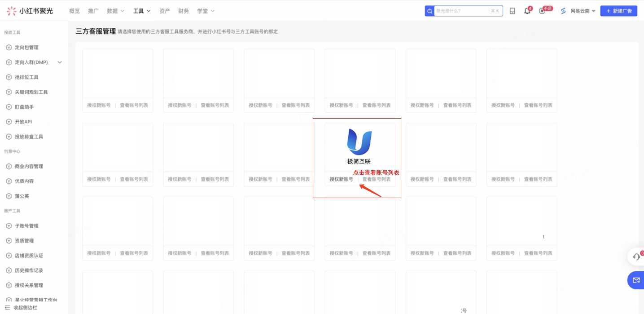Screen dimensions: 644x314
Task: Open the 概览 overview tab
Action: point(74,11)
